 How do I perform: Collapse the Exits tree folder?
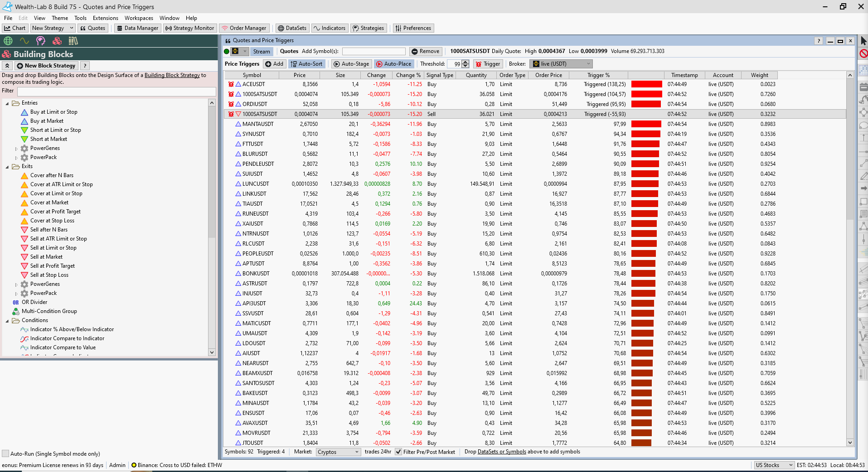click(7, 167)
